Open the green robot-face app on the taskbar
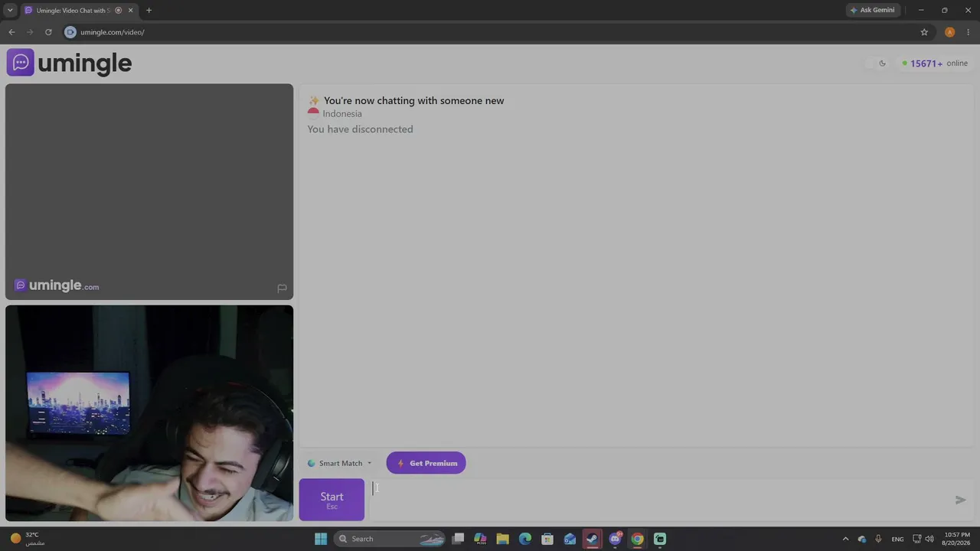This screenshot has height=551, width=980. click(x=660, y=539)
